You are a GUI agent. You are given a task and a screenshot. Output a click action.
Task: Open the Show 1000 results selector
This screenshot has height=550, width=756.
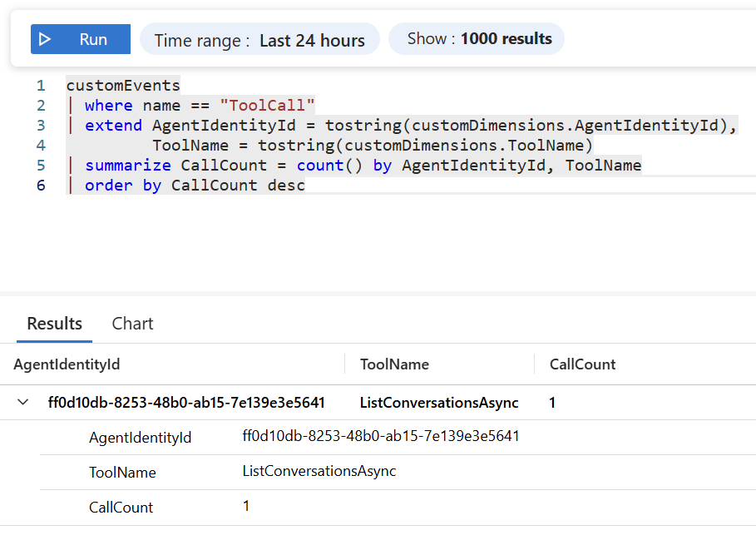tap(476, 38)
